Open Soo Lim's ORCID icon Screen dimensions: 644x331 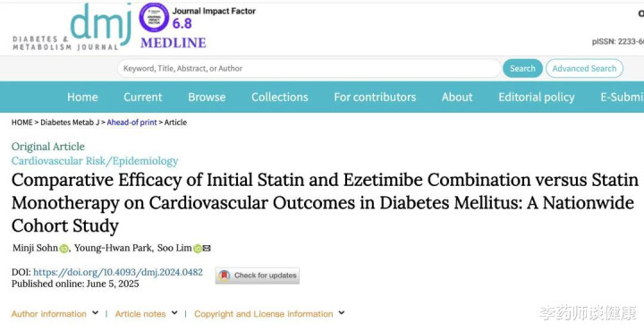click(x=198, y=249)
